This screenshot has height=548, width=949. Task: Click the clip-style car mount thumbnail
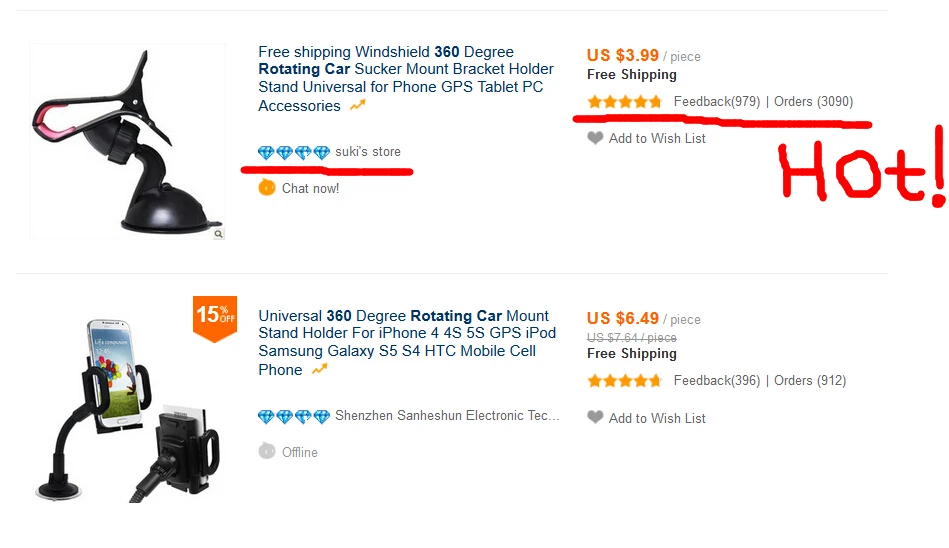pyautogui.click(x=127, y=141)
